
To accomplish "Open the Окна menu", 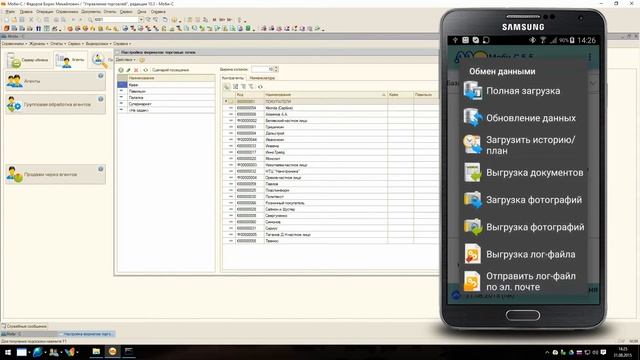I will pyautogui.click(x=141, y=12).
